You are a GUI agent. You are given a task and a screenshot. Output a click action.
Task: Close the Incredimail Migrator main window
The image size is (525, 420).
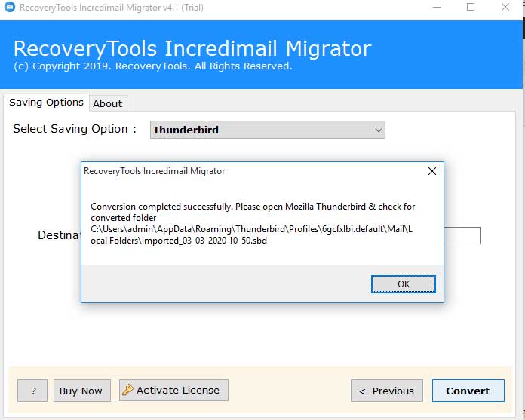tap(505, 7)
